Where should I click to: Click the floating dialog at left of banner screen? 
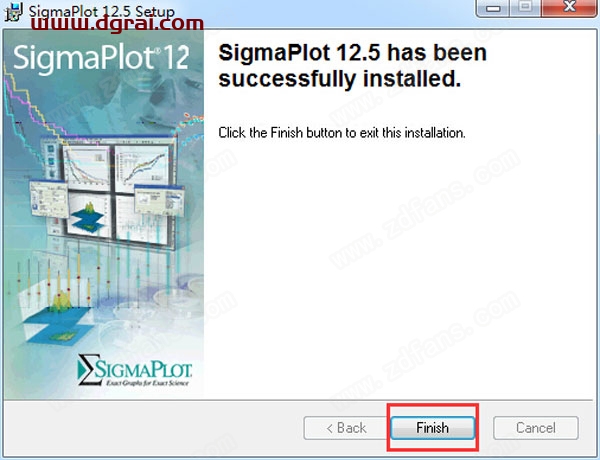coord(49,199)
